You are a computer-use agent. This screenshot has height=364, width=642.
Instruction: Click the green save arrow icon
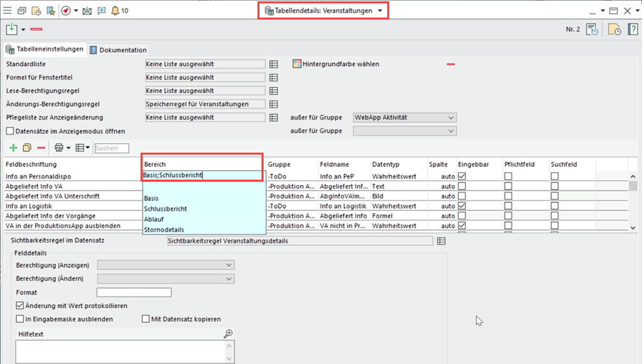11,29
